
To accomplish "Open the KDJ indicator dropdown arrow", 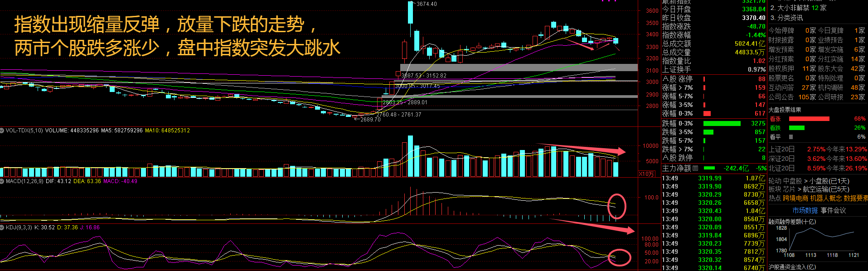I will (2, 227).
